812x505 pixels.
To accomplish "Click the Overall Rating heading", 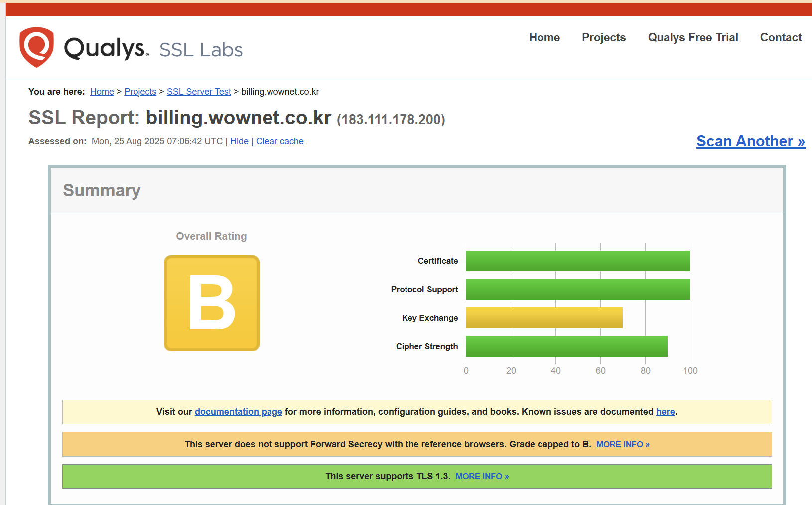I will (211, 236).
